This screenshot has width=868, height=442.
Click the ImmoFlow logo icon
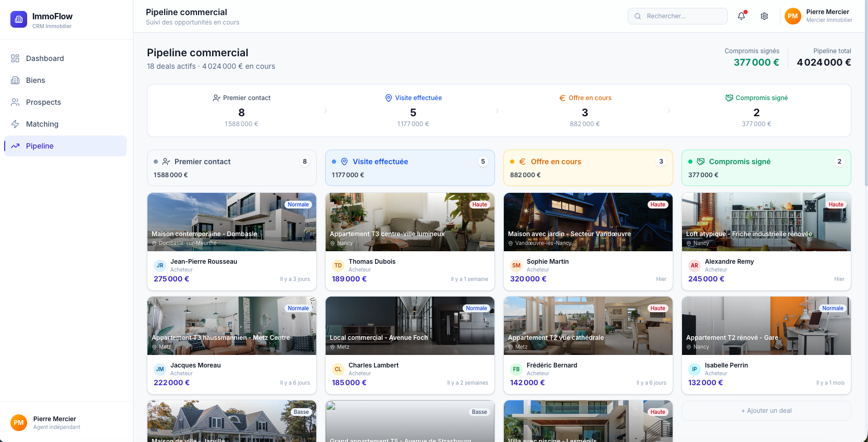19,19
